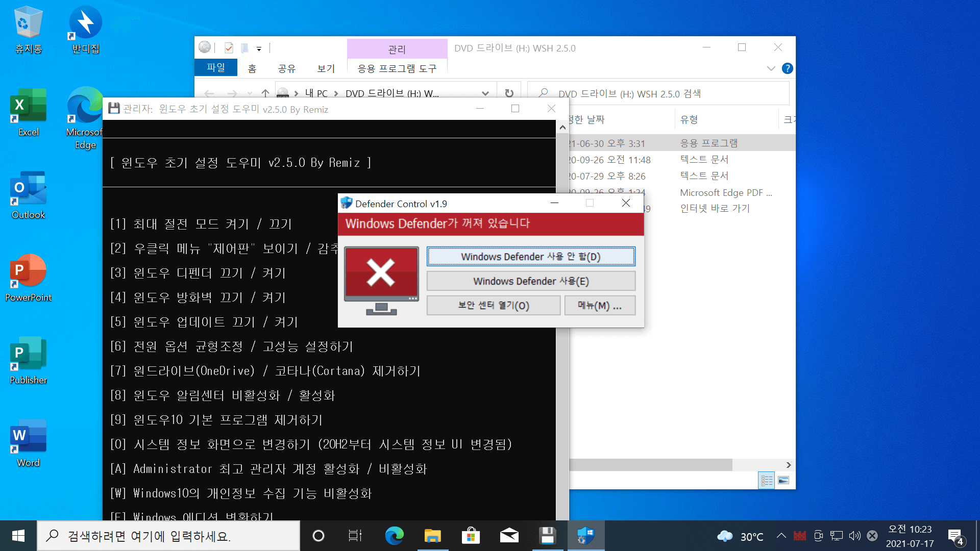Select the 텍스트 문서 row dated 오전 11:48

(x=682, y=160)
